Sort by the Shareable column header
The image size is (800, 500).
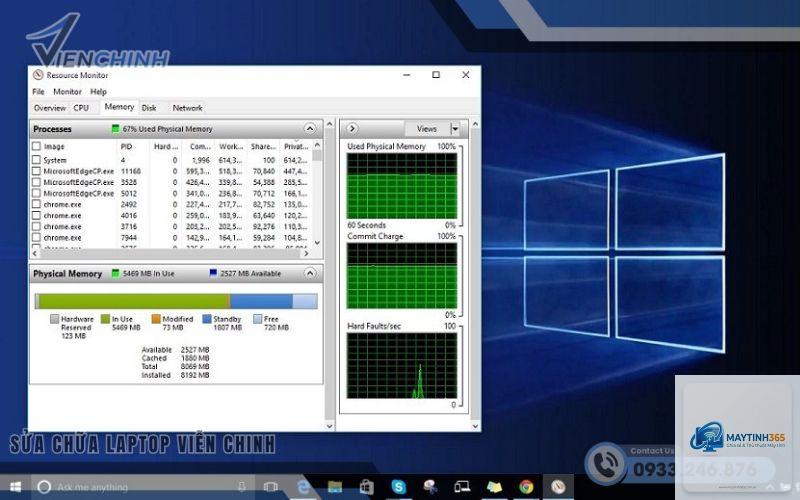point(263,146)
